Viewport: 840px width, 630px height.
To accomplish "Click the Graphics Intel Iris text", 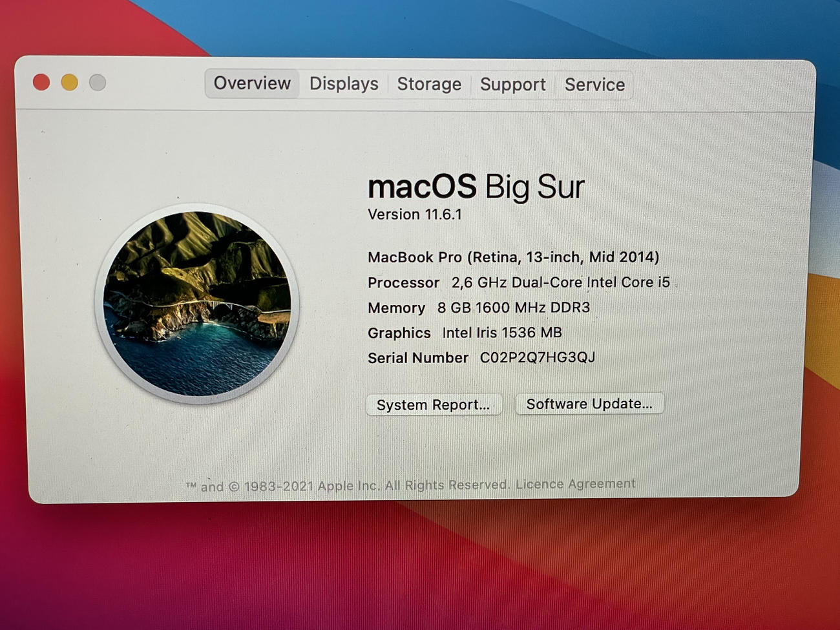I will [464, 333].
